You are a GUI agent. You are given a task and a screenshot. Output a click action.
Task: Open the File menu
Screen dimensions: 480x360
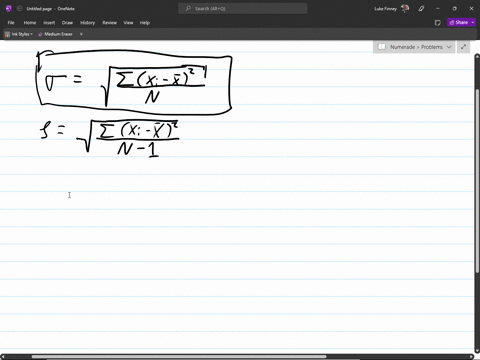click(11, 23)
